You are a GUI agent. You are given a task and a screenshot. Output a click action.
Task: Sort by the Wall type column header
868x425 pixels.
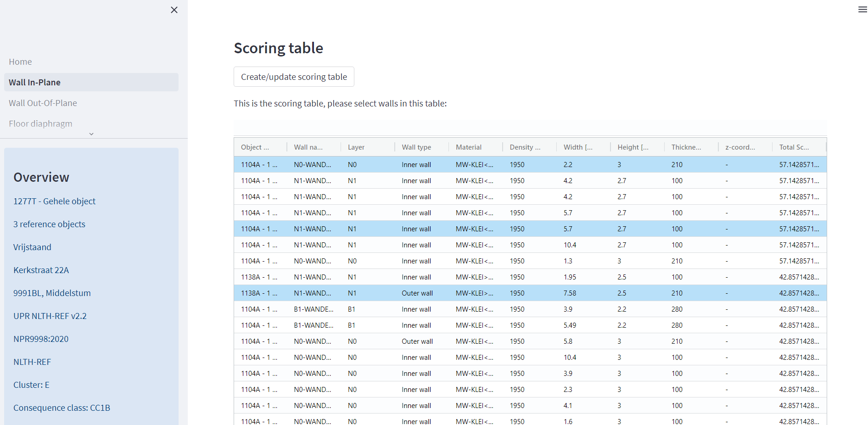point(422,147)
